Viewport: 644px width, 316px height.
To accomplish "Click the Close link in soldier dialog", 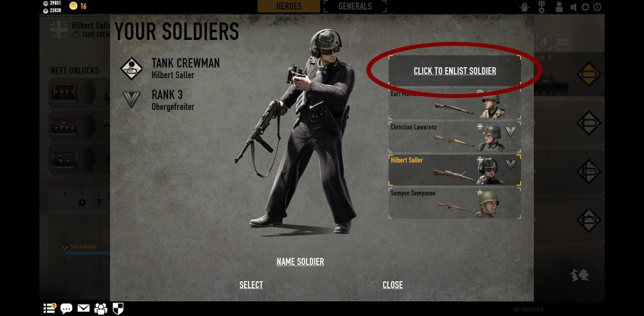I will coord(393,285).
